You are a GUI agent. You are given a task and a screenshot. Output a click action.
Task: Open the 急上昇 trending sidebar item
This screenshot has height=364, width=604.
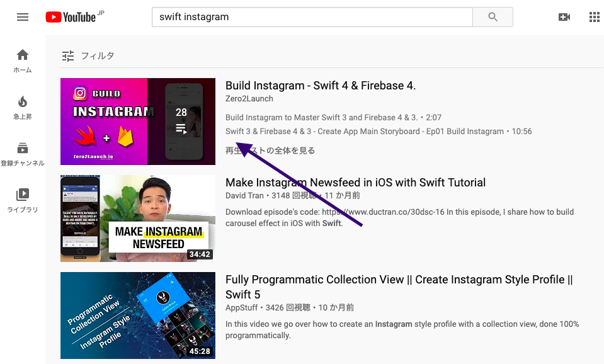pos(23,108)
